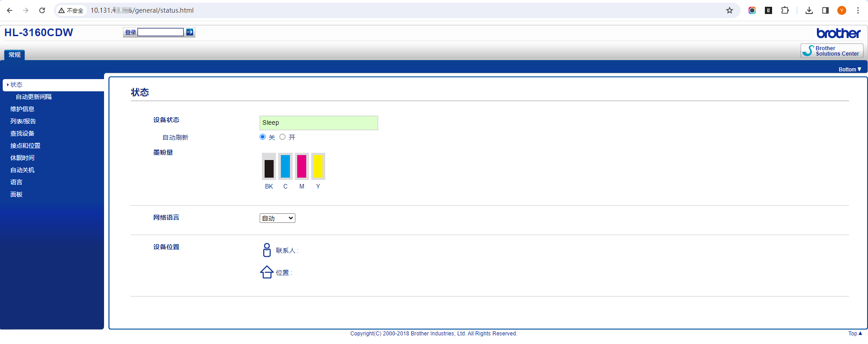Open 自动更新间隔 in sidebar
Screen dimensions: 868x344
point(34,97)
